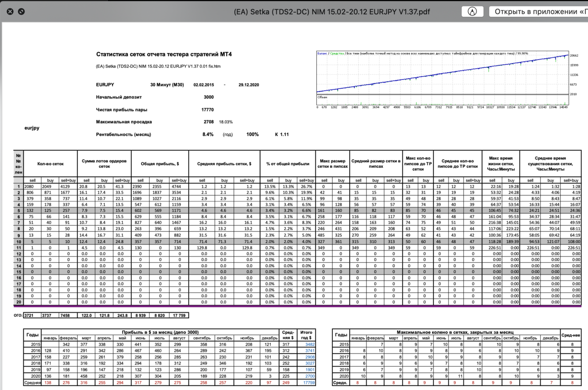Click the '26.7%' cell in row 1
The height and width of the screenshot is (390, 588).
click(306, 186)
